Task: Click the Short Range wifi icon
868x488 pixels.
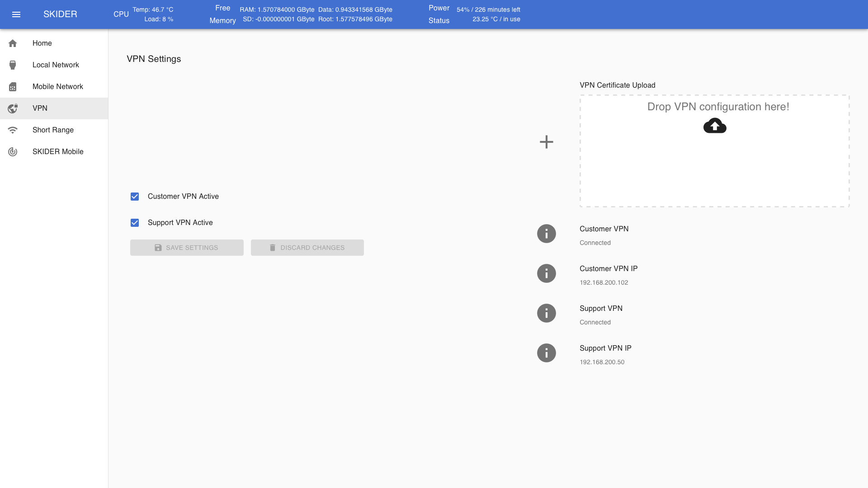Action: pos(13,130)
